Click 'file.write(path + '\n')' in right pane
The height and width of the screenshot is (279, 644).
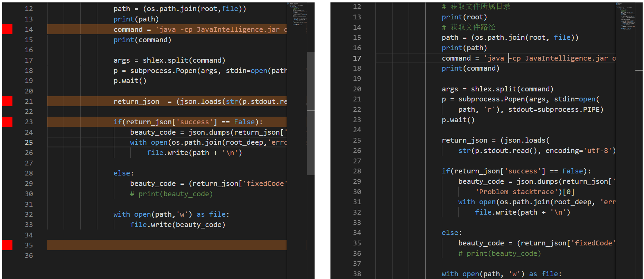click(x=522, y=212)
